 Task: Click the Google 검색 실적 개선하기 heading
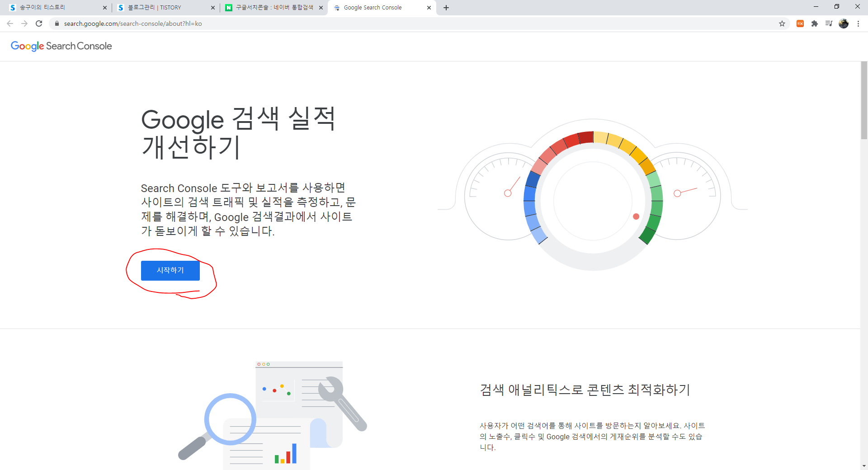coord(238,133)
